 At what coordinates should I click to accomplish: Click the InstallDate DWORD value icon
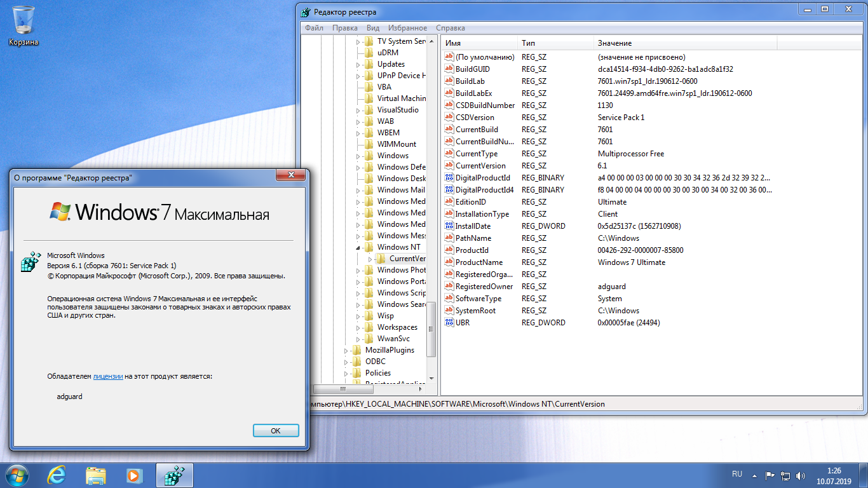coord(449,226)
